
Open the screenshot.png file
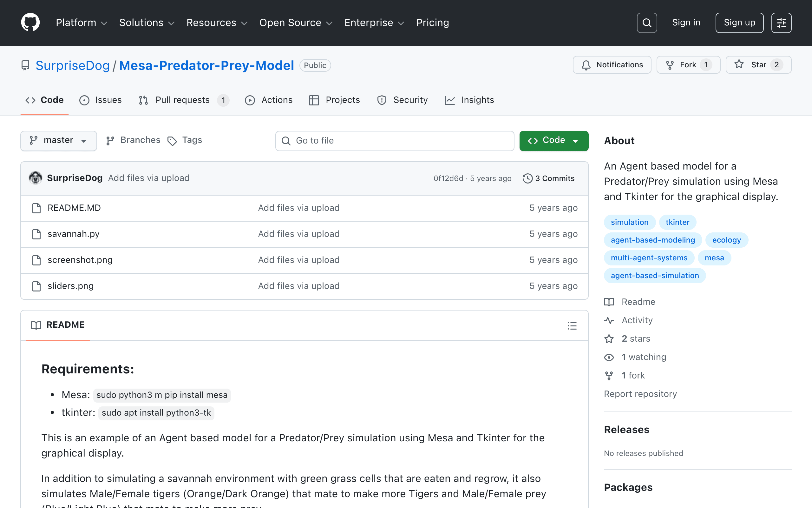click(80, 260)
